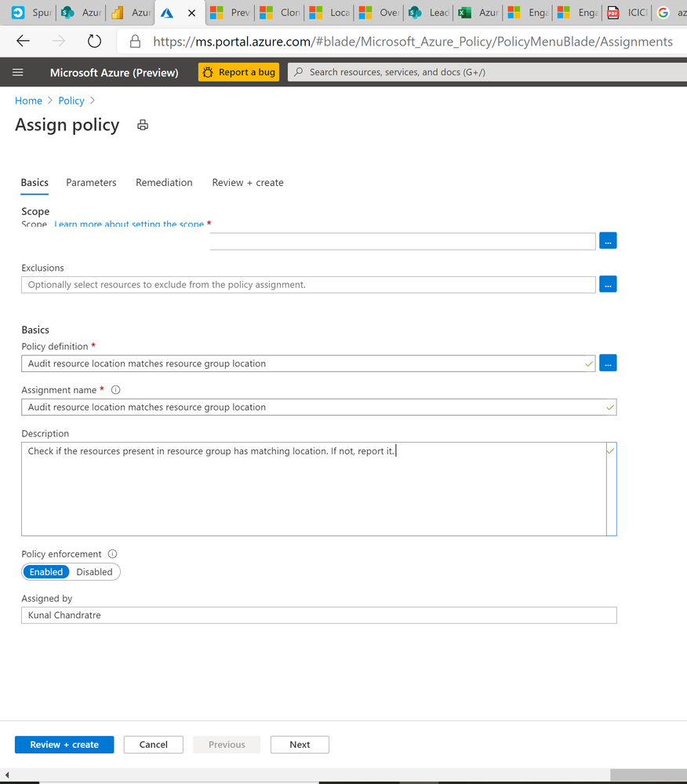Open the Scope picker ellipsis button
The height and width of the screenshot is (784, 687).
pos(608,240)
